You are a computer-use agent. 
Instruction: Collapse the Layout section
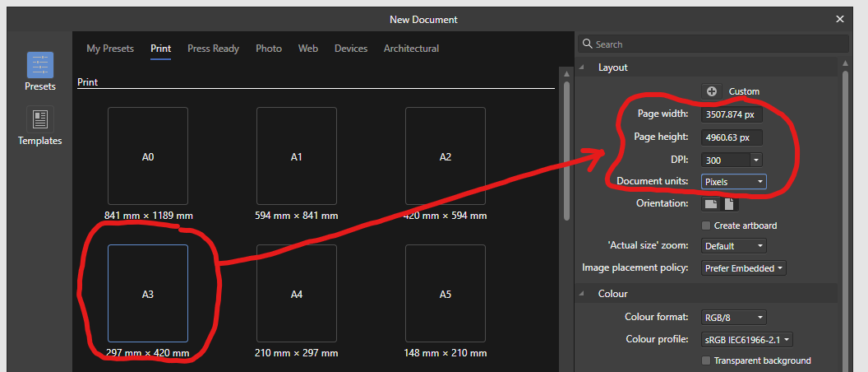point(582,67)
